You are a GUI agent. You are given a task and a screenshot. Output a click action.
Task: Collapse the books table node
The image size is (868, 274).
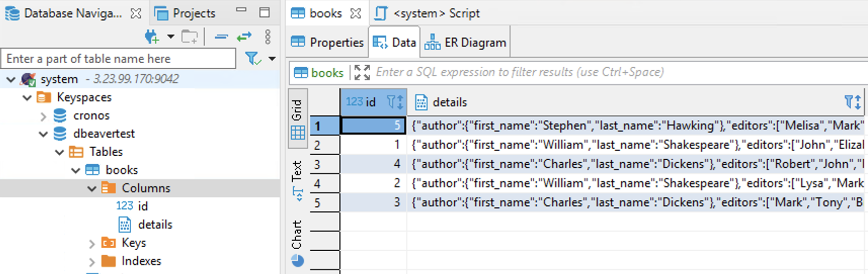pos(75,170)
